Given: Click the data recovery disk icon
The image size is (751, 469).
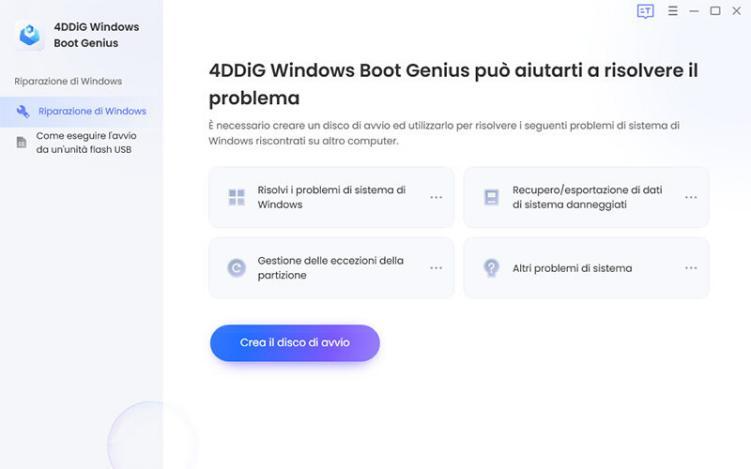Looking at the screenshot, I should (491, 197).
